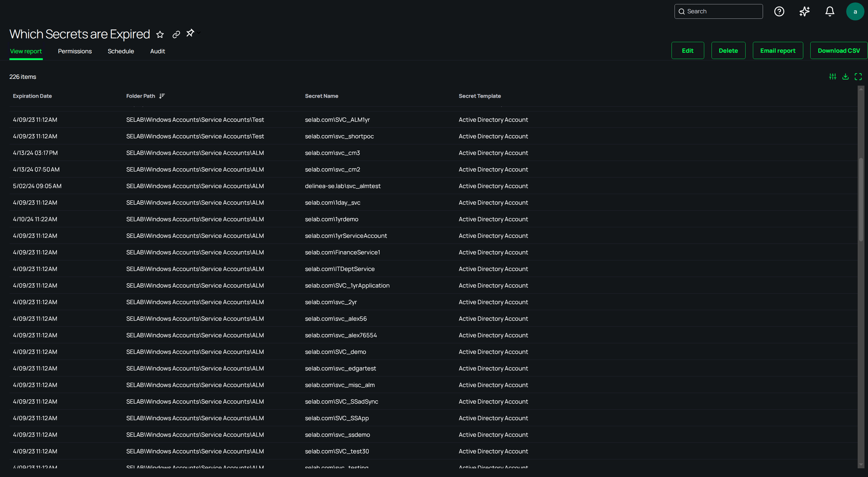Viewport: 868px width, 477px height.
Task: Toggle Folder Path sort direction icon
Action: [x=162, y=96]
